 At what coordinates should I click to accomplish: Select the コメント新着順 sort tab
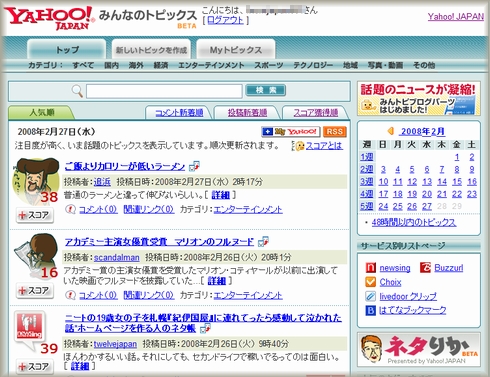[179, 113]
